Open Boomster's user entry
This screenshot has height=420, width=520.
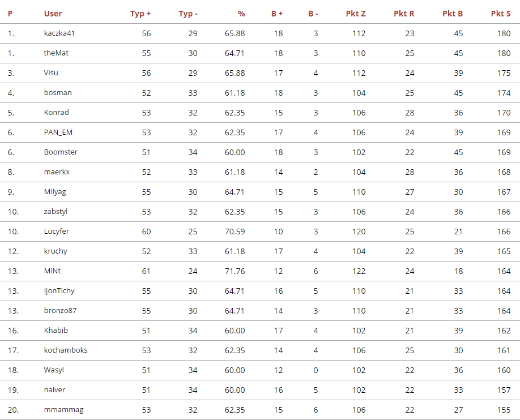[x=61, y=152]
